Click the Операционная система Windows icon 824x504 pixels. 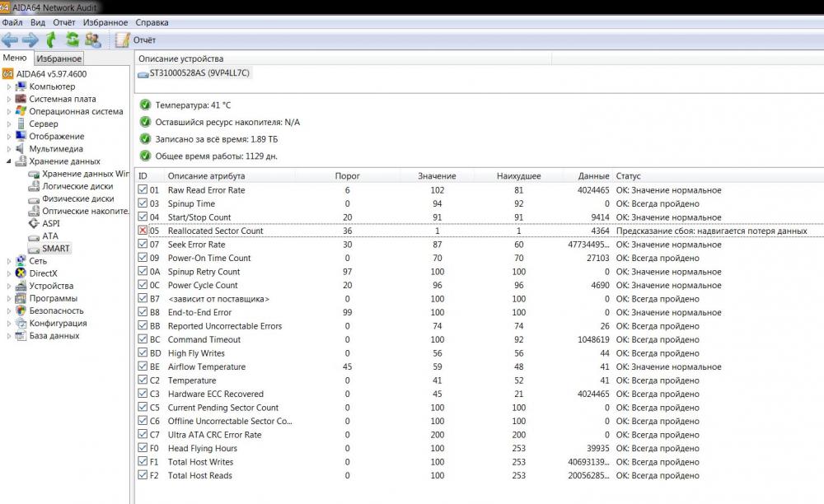pos(21,111)
